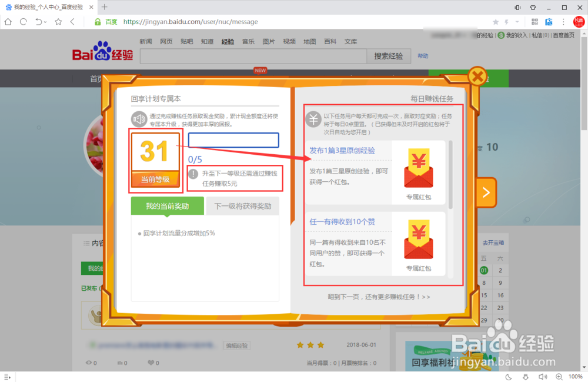Click the scrollbar in the daily tasks list
The width and height of the screenshot is (588, 382).
(450, 174)
